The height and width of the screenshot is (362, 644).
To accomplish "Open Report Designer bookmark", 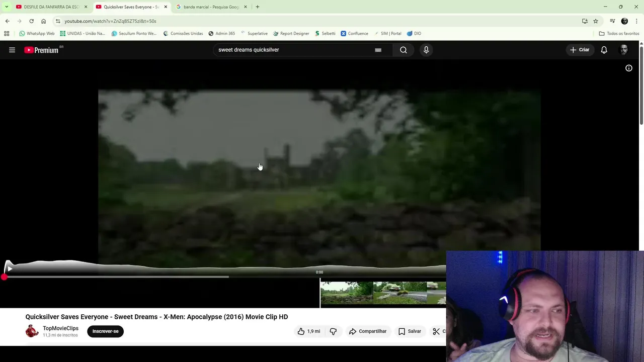I will pos(291,34).
